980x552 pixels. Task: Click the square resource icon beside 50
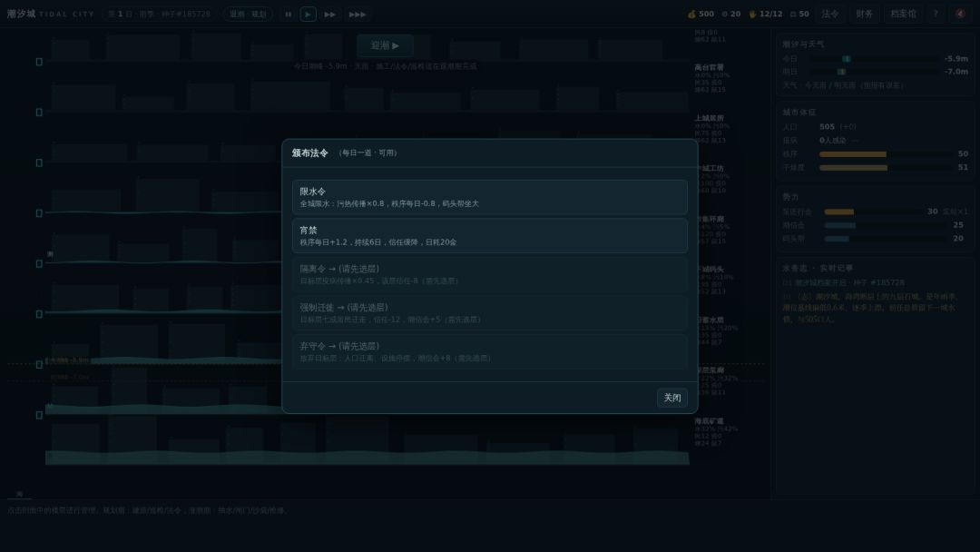[x=792, y=14]
